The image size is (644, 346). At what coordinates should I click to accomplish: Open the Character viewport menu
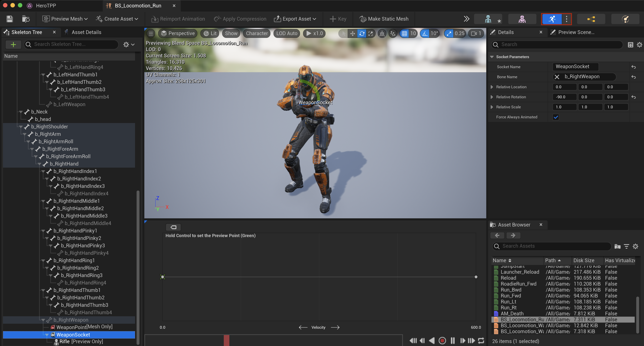point(257,33)
